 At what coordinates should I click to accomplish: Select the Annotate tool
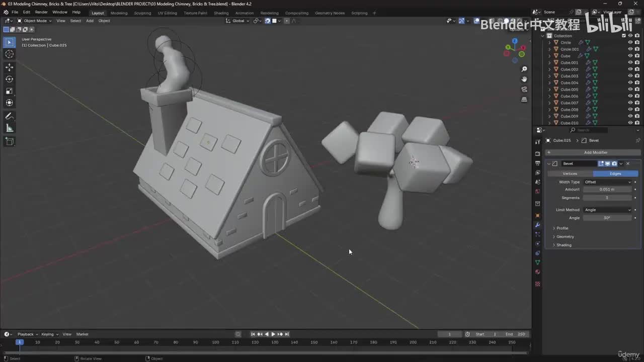tap(9, 116)
